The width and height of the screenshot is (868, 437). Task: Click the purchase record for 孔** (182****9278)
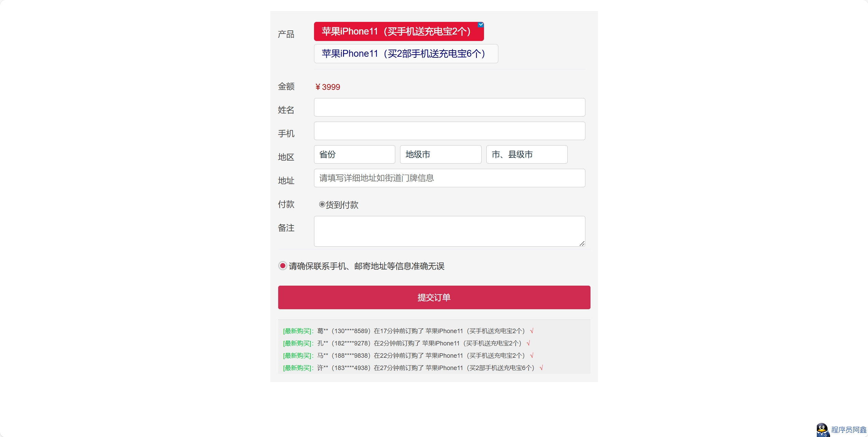[x=407, y=343]
